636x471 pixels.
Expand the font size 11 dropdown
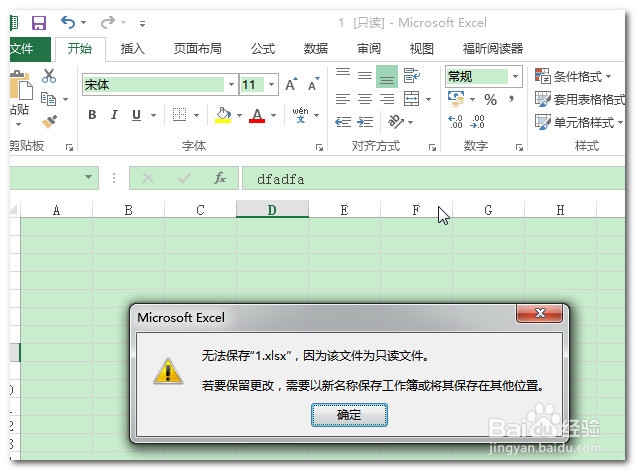click(271, 84)
